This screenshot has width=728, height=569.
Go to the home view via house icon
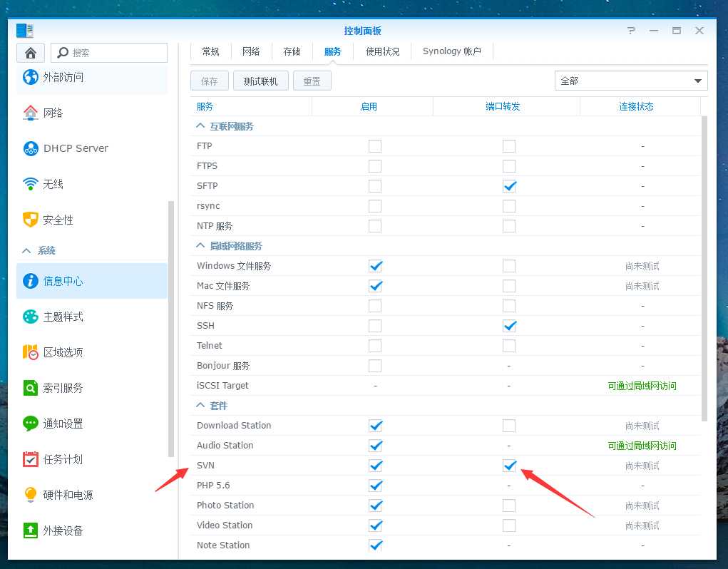click(31, 53)
